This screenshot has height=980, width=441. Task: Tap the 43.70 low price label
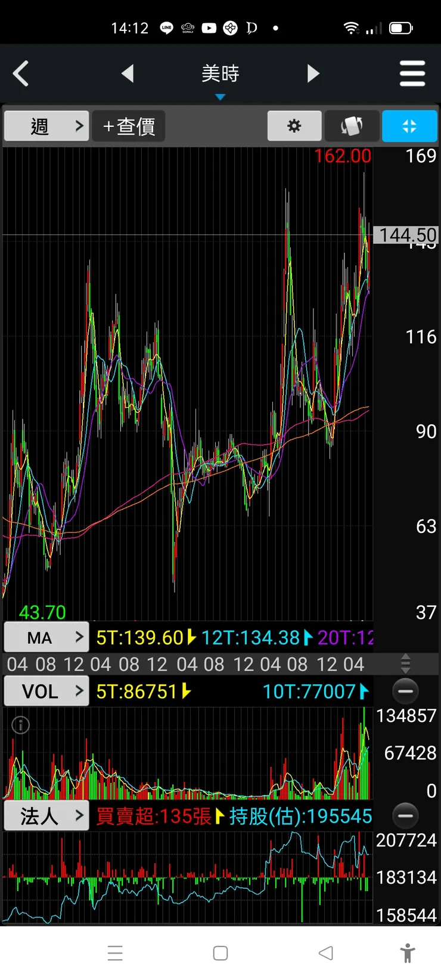coord(42,612)
